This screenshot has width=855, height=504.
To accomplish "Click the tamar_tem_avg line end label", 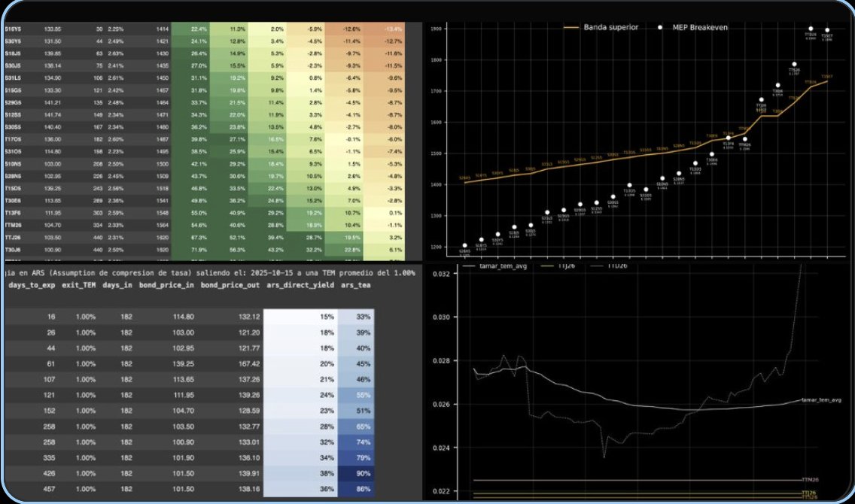I will (821, 400).
